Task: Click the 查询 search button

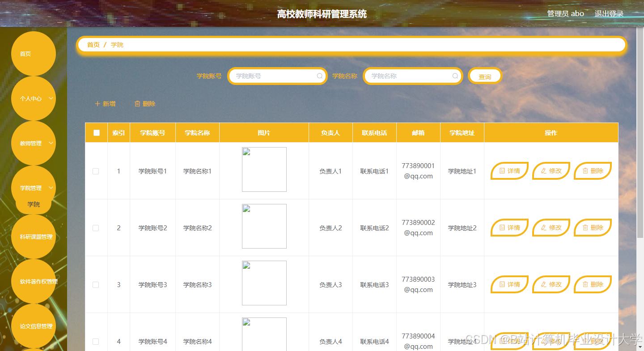Action: tap(485, 76)
